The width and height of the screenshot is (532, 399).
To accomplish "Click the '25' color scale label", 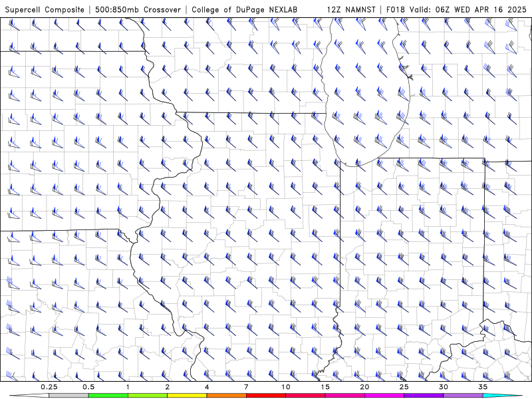I will pos(404,387).
